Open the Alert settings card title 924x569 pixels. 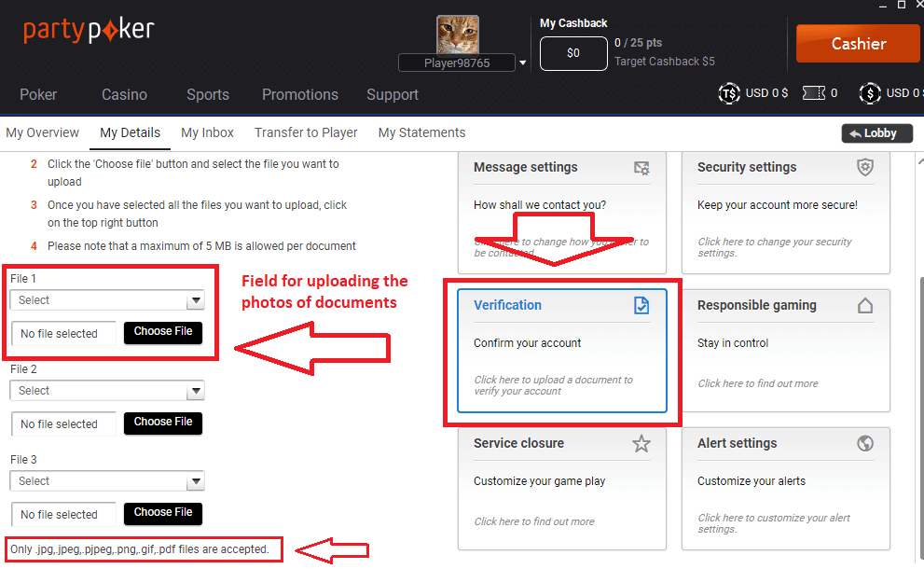[738, 443]
